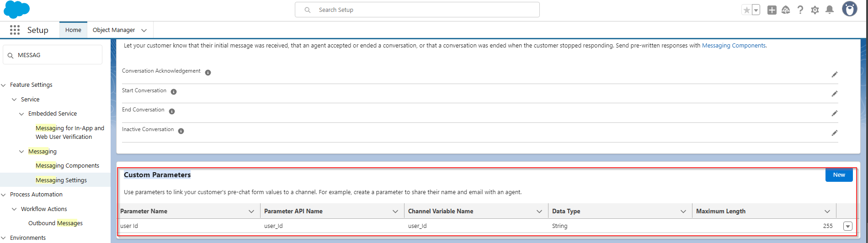Viewport: 868px width, 243px height.
Task: Click the App Launcher grid icon
Action: pos(15,30)
